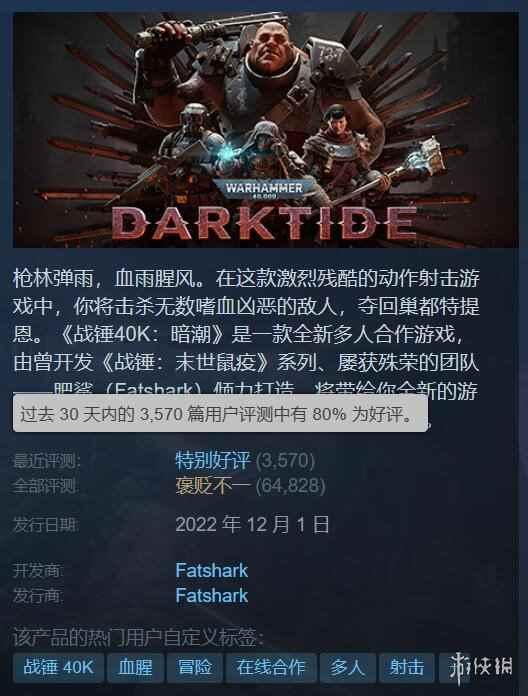Select the 多人 tag
The height and width of the screenshot is (696, 528).
tap(347, 667)
